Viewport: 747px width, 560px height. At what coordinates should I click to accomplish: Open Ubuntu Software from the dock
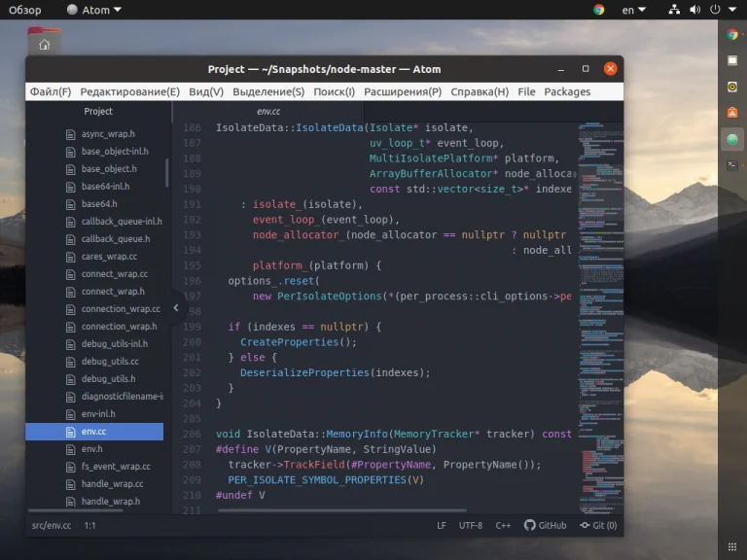(732, 113)
